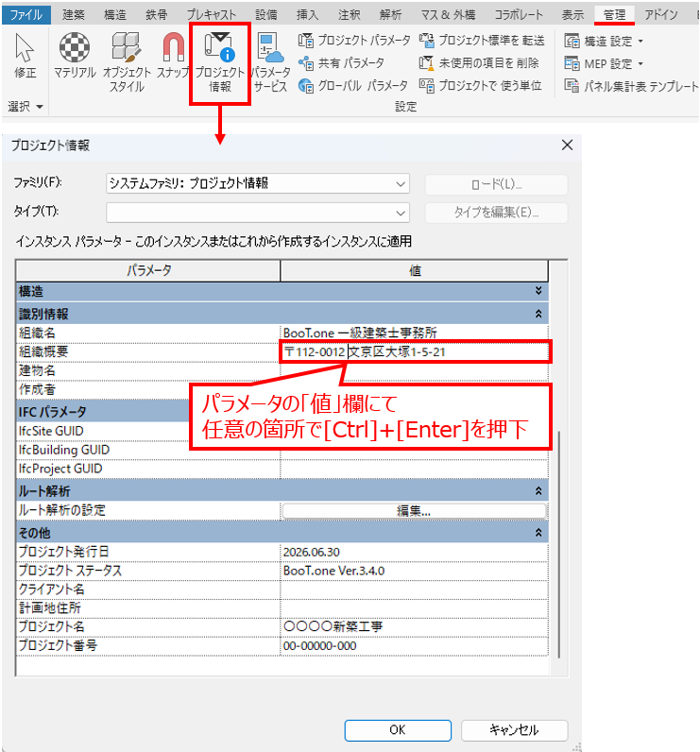The height and width of the screenshot is (752, 700).
Task: Switch to the プレキャスト ribbon tab
Action: 211,15
